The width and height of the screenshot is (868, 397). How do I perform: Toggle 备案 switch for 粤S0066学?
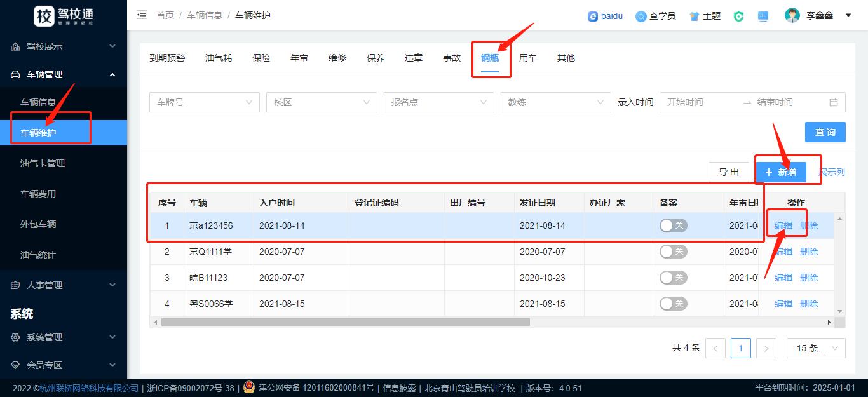point(674,304)
